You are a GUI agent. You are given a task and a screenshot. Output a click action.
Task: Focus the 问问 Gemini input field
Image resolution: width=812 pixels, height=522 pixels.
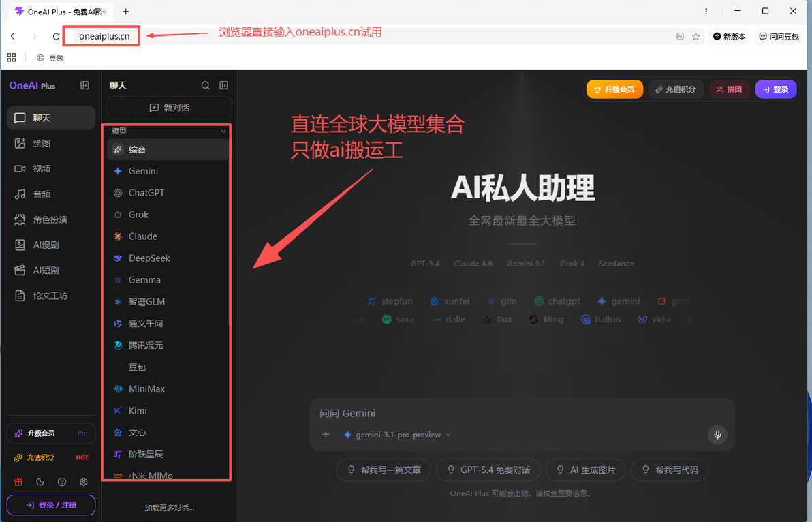point(522,413)
